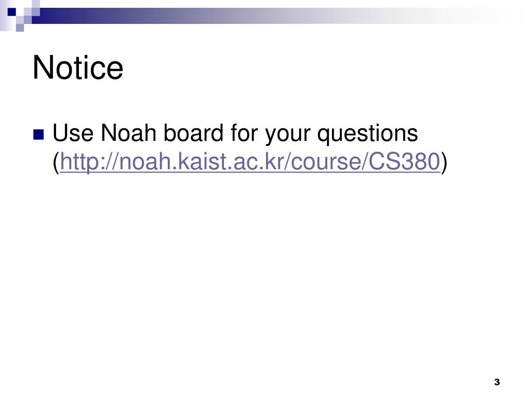Click the light purple square below header bar

point(20,28)
